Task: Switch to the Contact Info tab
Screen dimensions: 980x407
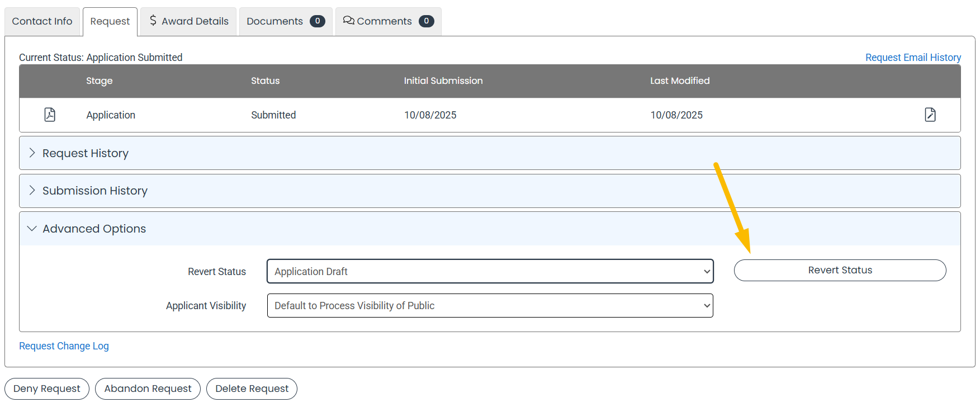Action: tap(42, 21)
